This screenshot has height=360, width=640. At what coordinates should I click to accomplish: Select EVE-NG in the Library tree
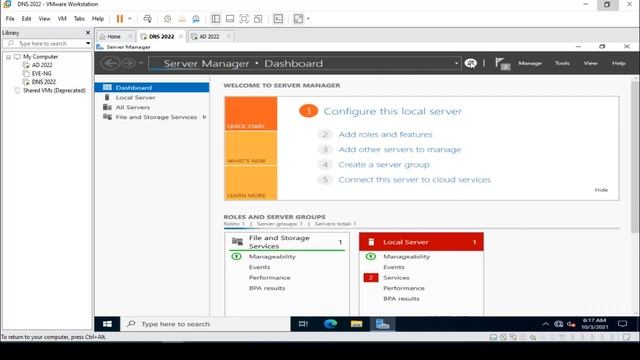[x=42, y=73]
